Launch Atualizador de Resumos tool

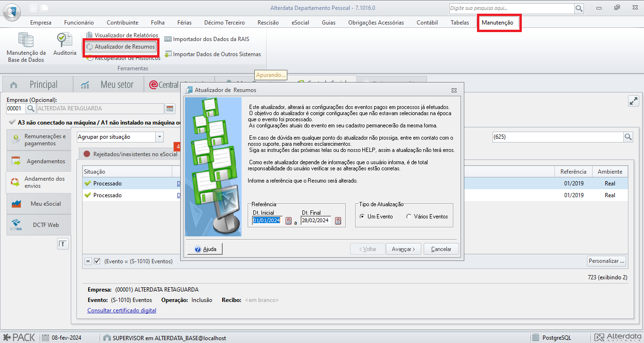pyautogui.click(x=120, y=47)
